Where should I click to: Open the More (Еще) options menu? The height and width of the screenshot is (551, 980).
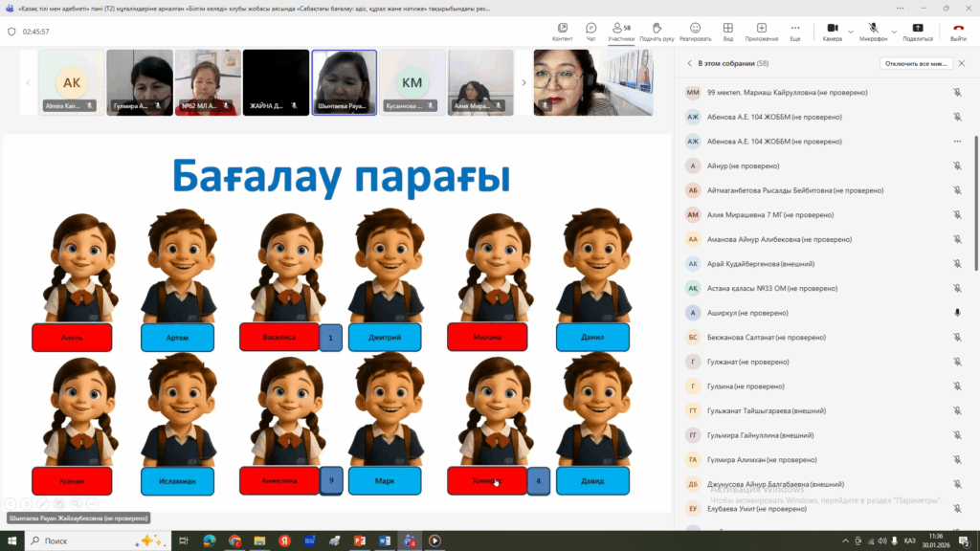click(795, 31)
